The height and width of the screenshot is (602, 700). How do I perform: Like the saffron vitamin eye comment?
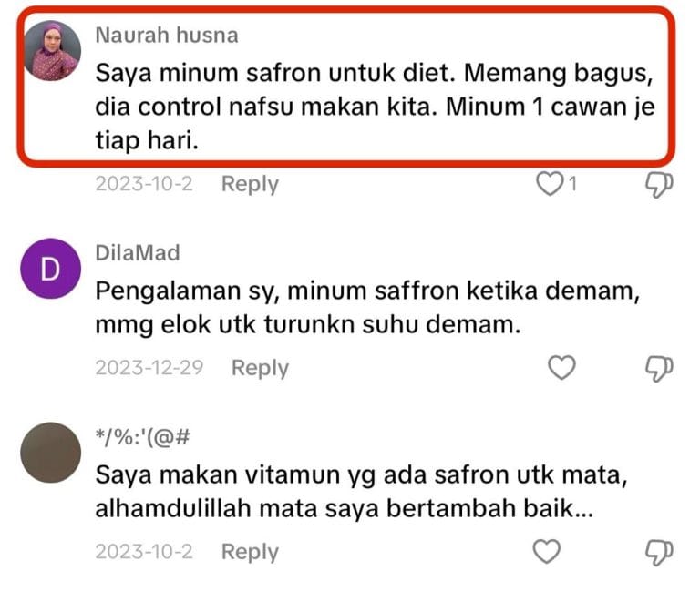click(x=547, y=552)
